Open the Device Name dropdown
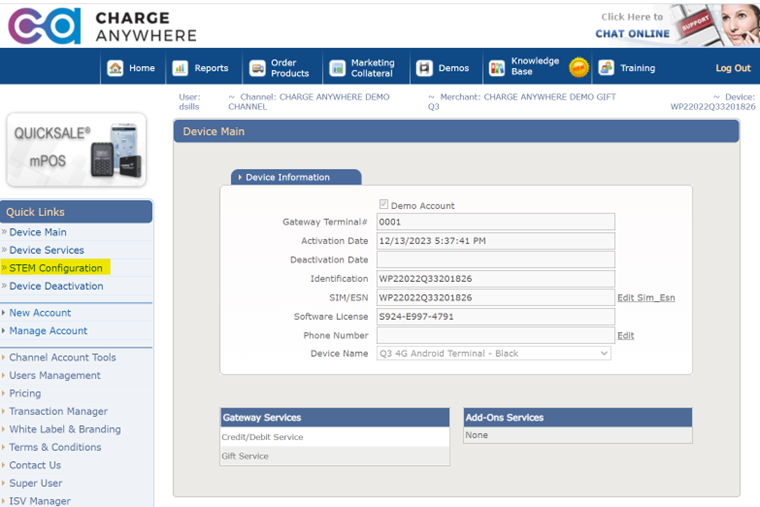Viewport: 760px width, 507px height. tap(493, 353)
